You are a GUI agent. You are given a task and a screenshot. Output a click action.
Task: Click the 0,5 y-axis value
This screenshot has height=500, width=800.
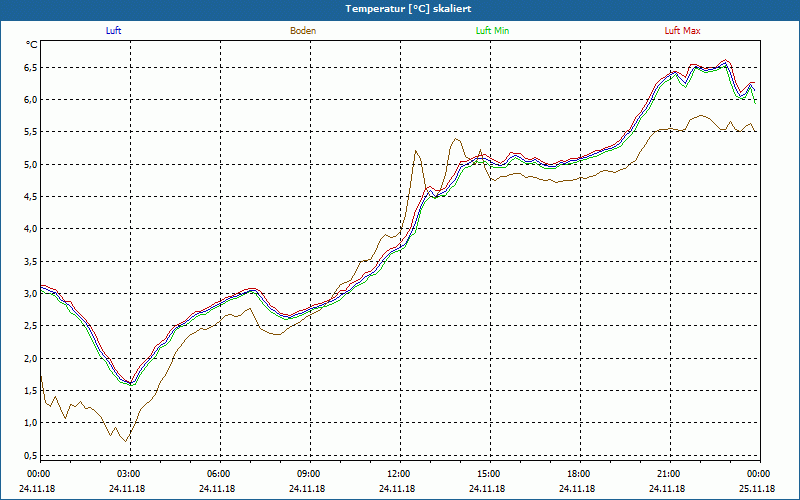[31, 455]
